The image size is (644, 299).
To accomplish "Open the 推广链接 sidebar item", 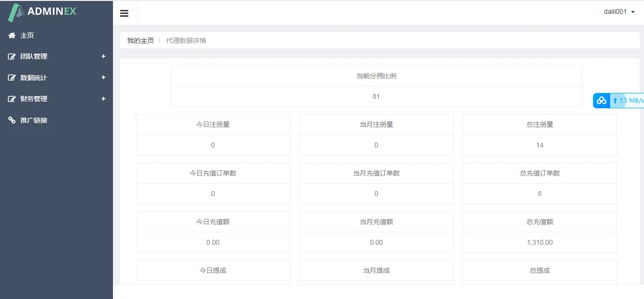I will 56,120.
